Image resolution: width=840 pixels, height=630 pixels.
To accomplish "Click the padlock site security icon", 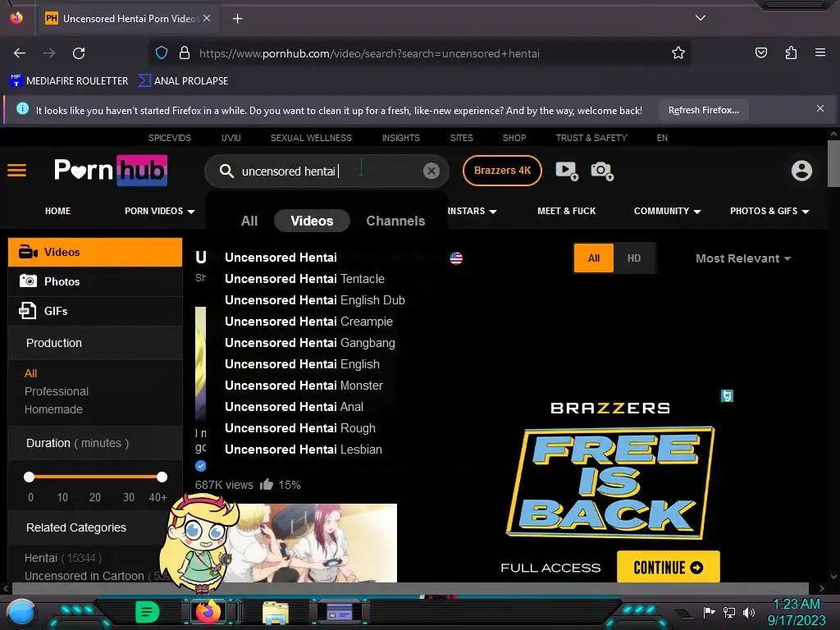I will point(185,53).
